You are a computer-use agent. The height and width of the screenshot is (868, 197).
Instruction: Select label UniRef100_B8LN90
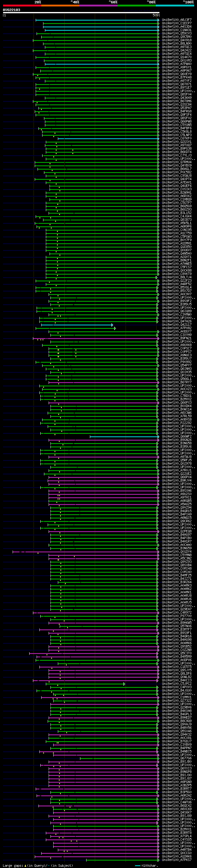(x=177, y=43)
